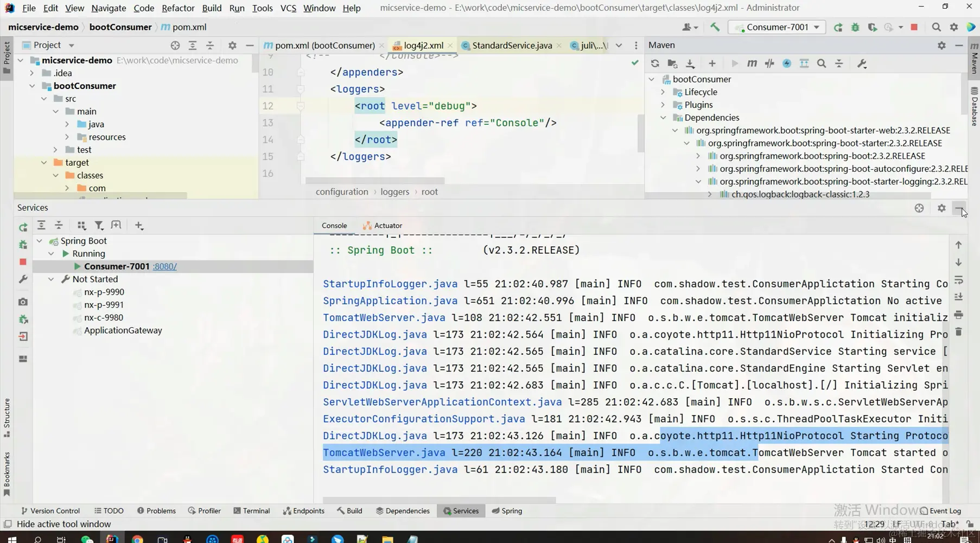Open Windows Start button
Screen dimensions: 980x543
click(x=11, y=539)
